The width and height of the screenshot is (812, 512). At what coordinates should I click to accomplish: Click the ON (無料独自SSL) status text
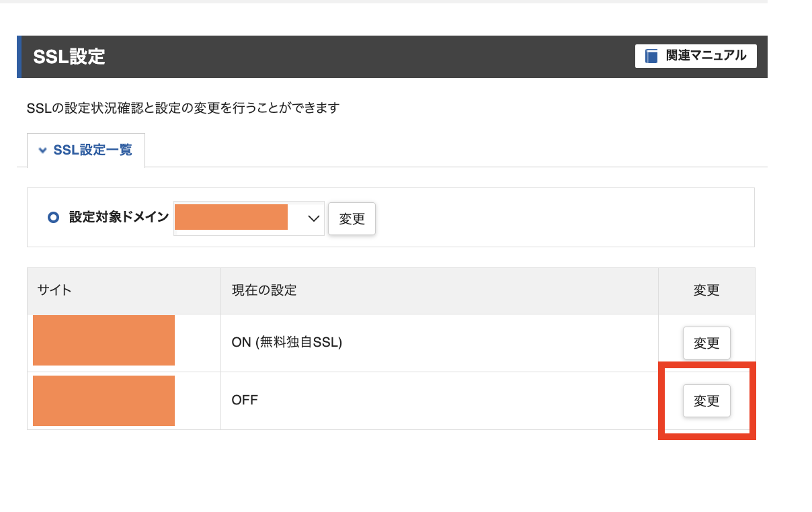click(287, 343)
